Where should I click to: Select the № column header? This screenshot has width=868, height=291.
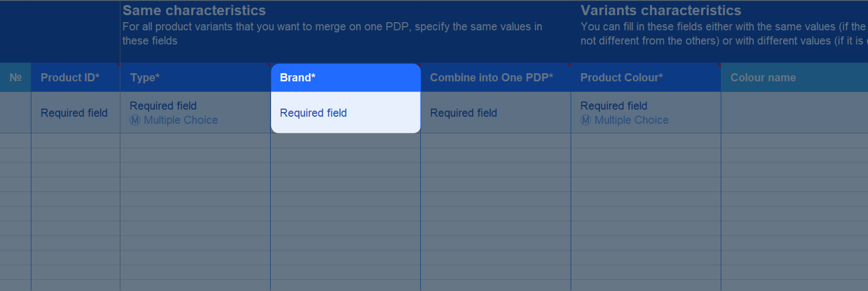(16, 77)
